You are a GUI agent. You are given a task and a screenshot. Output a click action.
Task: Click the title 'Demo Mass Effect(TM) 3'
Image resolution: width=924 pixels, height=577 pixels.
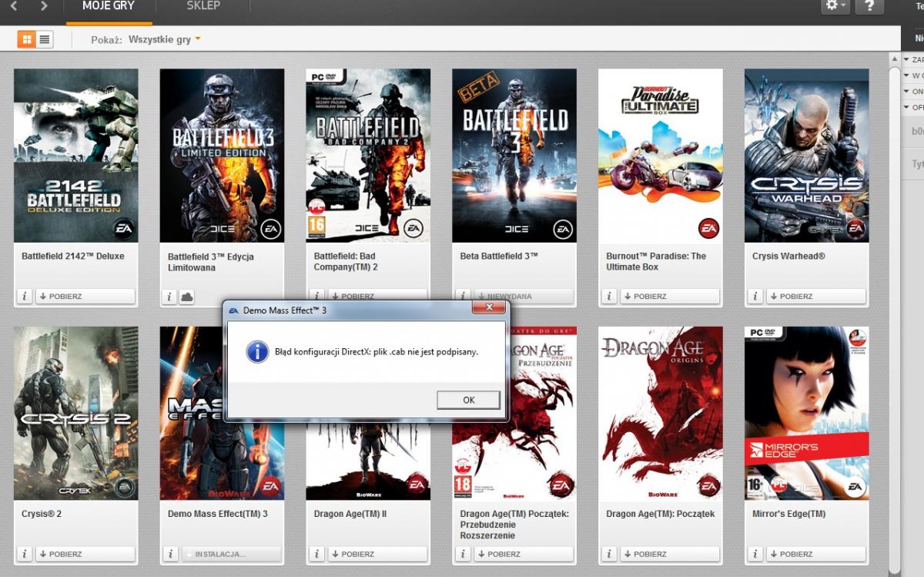coord(218,513)
